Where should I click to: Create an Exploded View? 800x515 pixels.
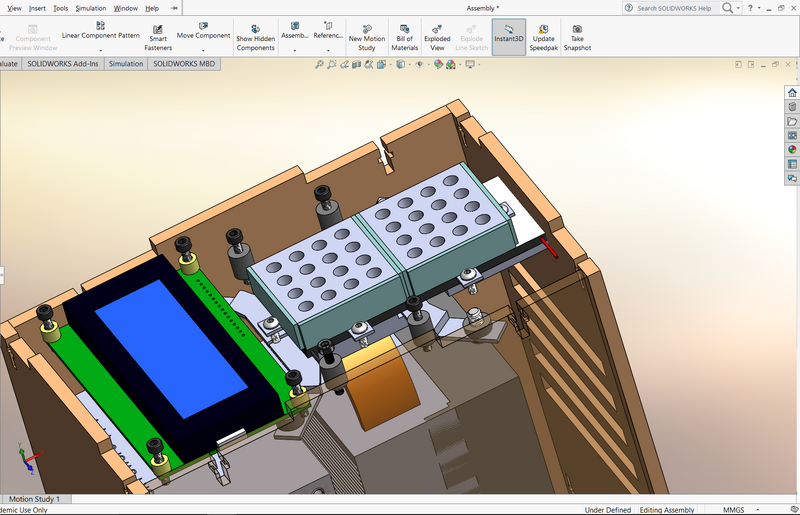tap(437, 37)
